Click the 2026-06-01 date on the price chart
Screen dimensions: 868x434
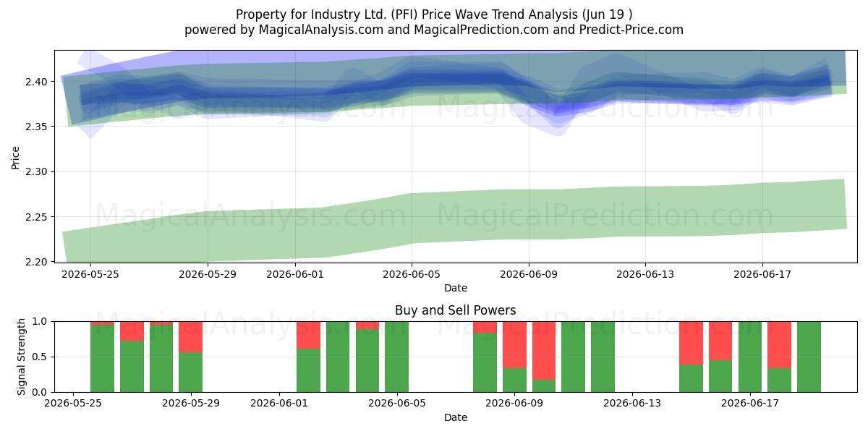coord(295,274)
